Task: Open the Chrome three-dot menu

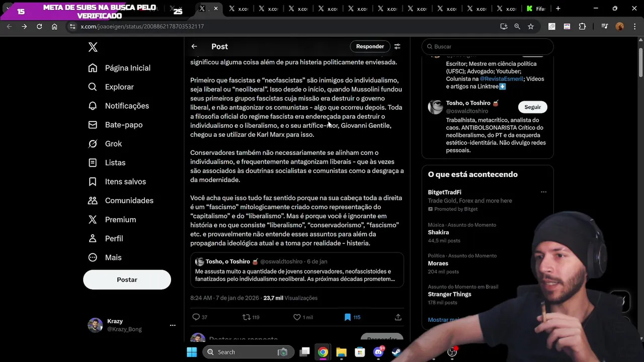Action: [x=634, y=26]
